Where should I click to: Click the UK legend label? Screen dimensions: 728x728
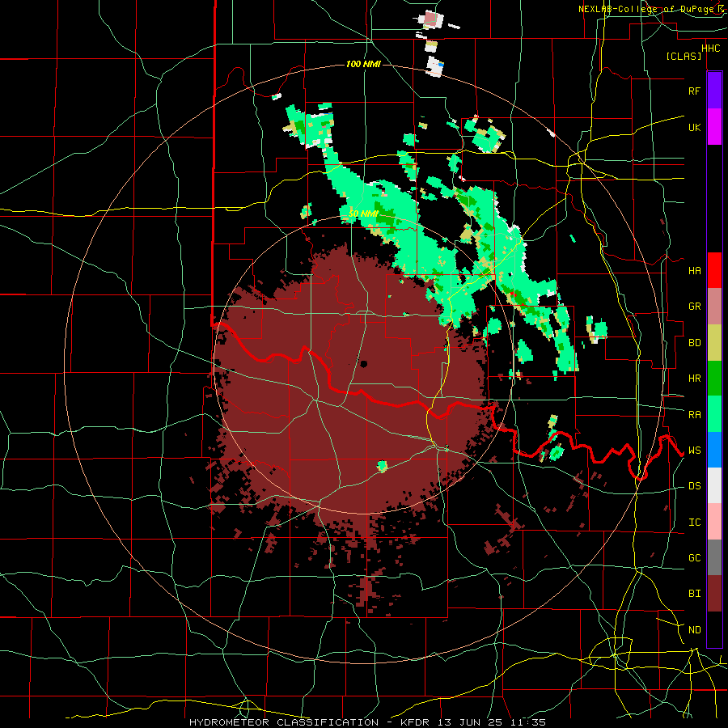[694, 128]
